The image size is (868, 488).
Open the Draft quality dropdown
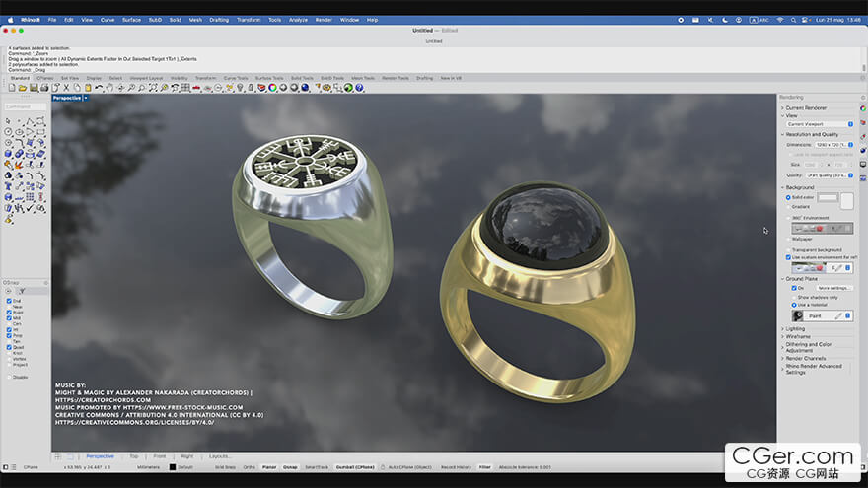[830, 175]
